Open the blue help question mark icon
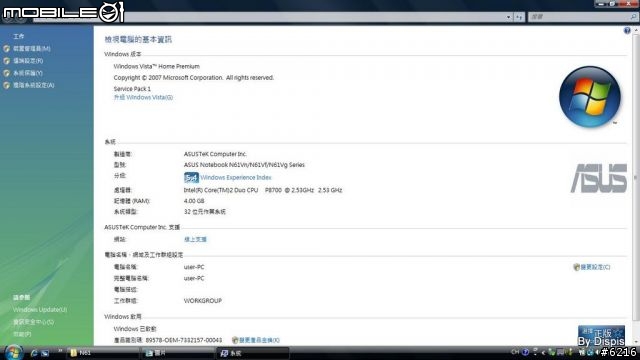Viewport: 640px width, 360px height. pyautogui.click(x=627, y=31)
